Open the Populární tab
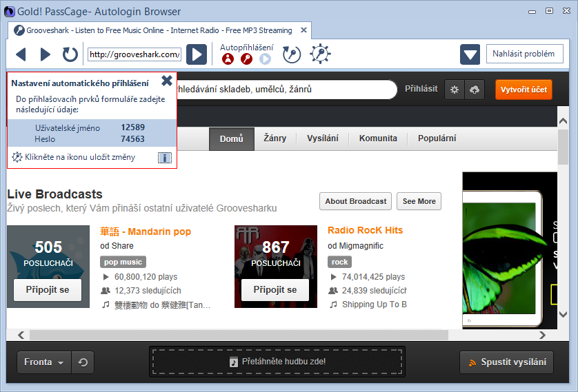This screenshot has width=578, height=392. pos(437,138)
